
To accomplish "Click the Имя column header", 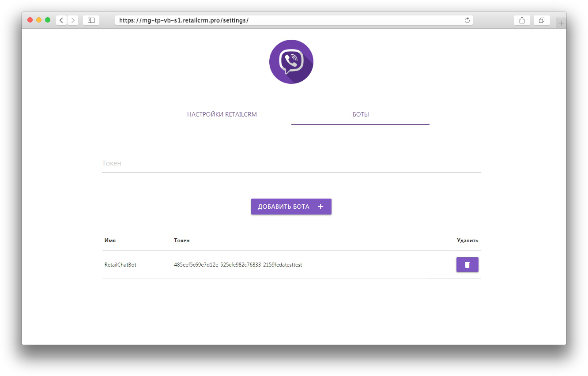I will tap(110, 241).
